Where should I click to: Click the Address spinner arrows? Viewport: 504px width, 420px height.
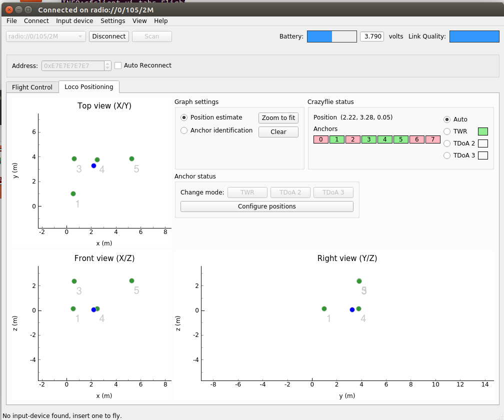tap(107, 66)
